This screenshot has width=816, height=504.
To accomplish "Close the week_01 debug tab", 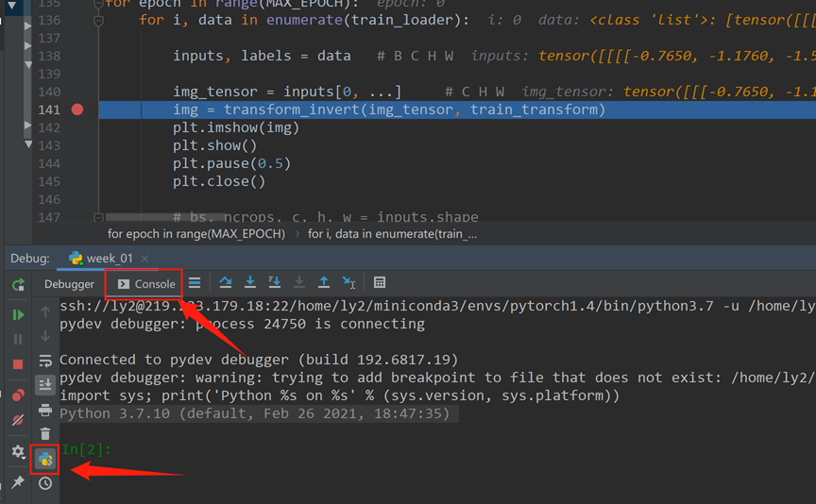I will pyautogui.click(x=144, y=259).
